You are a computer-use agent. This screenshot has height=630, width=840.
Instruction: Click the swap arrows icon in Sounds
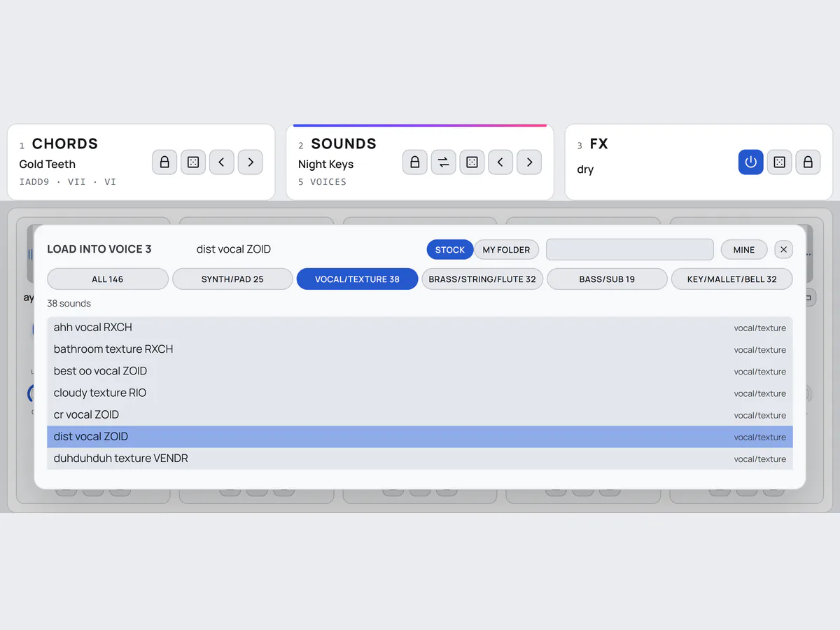[444, 162]
